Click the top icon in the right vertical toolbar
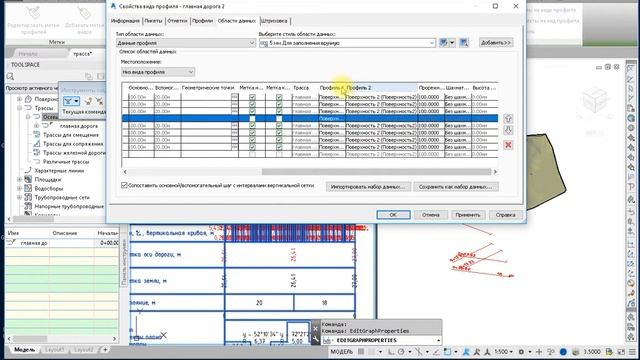This screenshot has width=640, height=360. (x=631, y=69)
